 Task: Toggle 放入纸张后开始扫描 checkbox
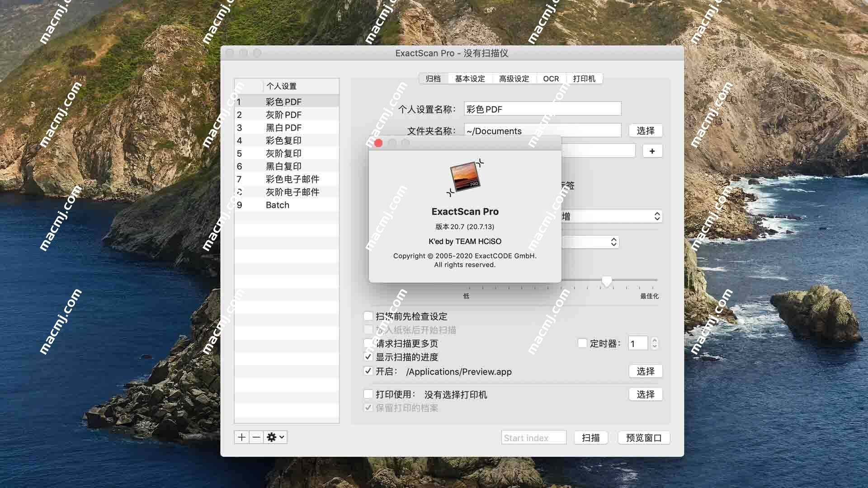pos(368,330)
